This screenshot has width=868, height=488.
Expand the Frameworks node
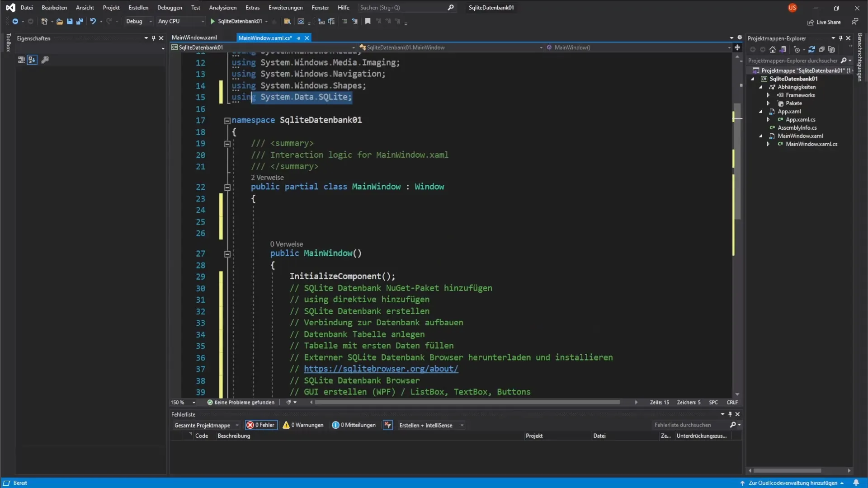click(x=768, y=95)
